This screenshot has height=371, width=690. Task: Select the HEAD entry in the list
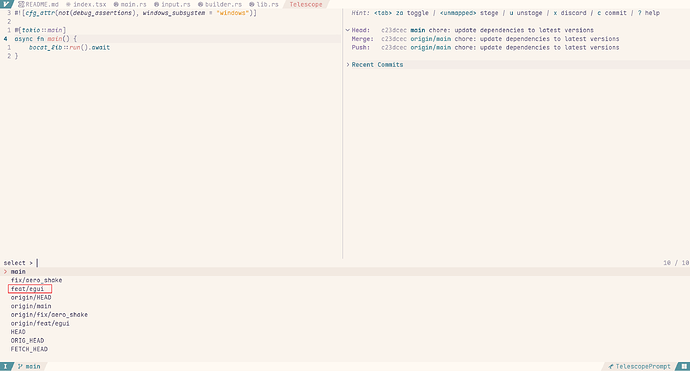[18, 332]
